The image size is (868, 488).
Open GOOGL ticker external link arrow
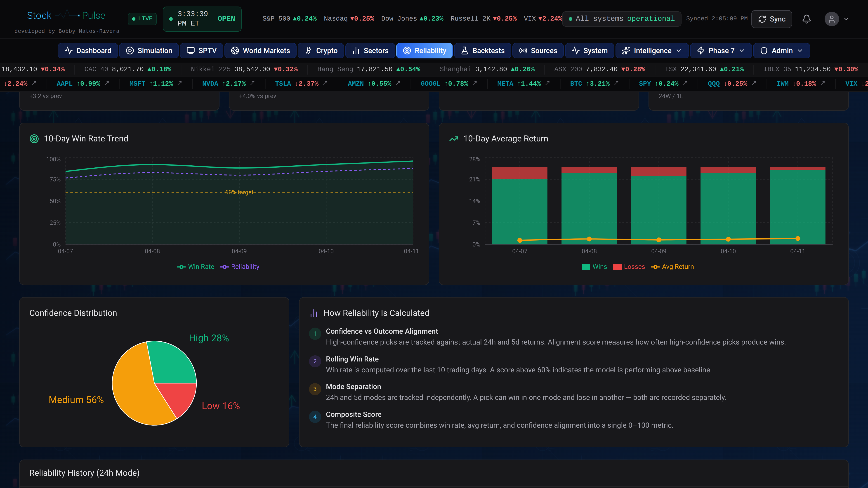475,83
